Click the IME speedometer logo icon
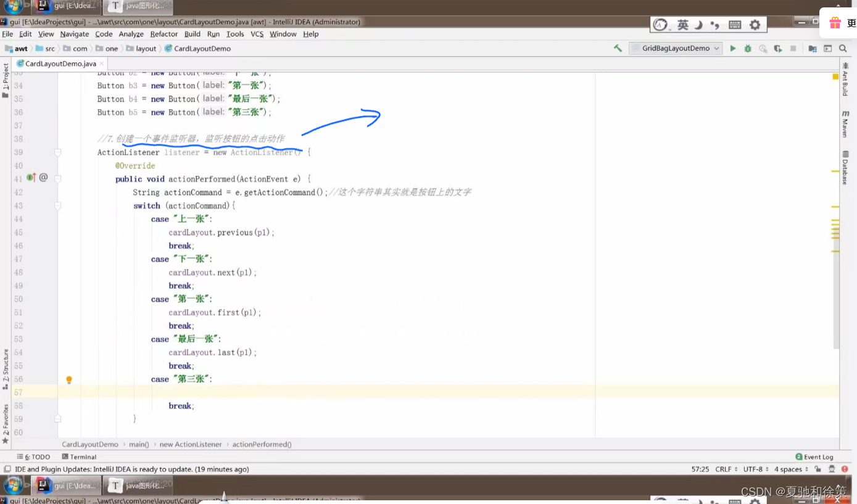 661,25
